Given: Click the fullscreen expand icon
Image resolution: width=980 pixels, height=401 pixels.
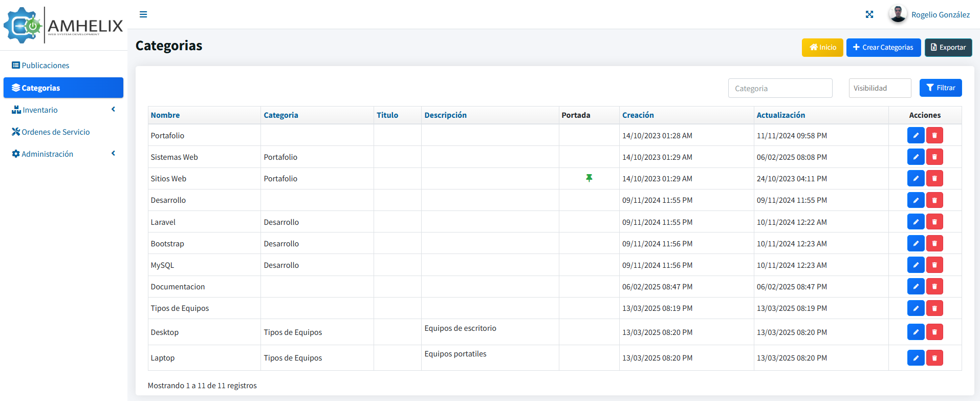Looking at the screenshot, I should 869,14.
